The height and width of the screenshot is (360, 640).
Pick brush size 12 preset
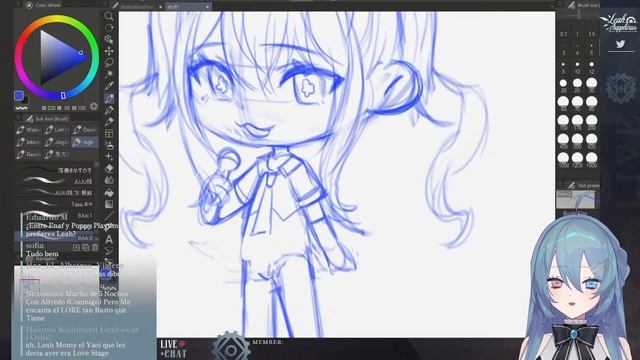[x=591, y=68]
